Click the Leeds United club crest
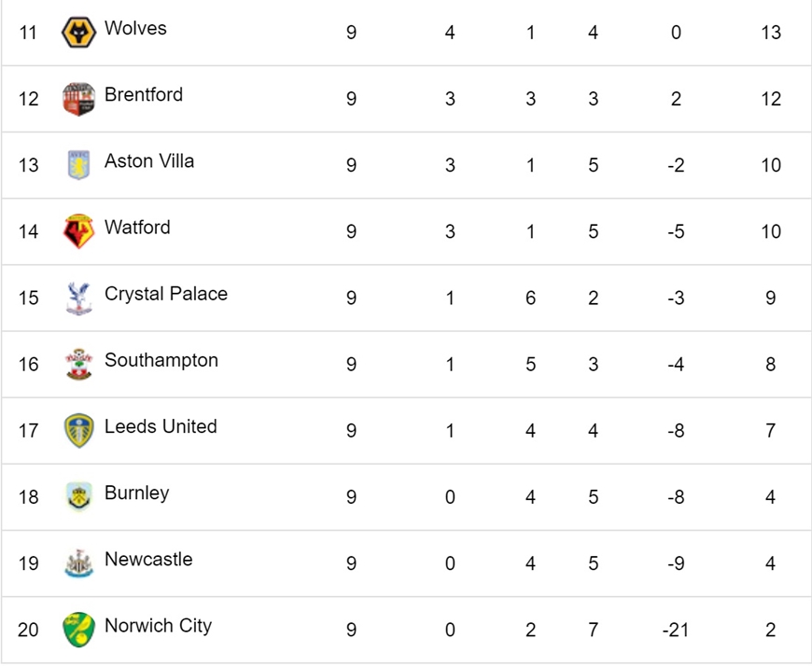The image size is (812, 666). coord(78,431)
